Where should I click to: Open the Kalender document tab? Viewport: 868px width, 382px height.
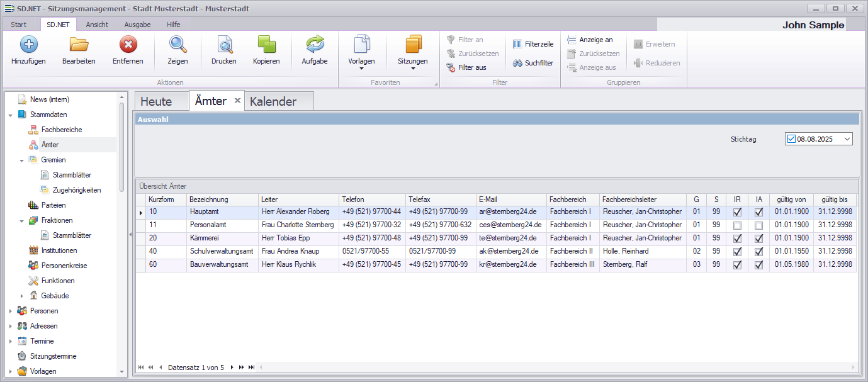point(273,101)
